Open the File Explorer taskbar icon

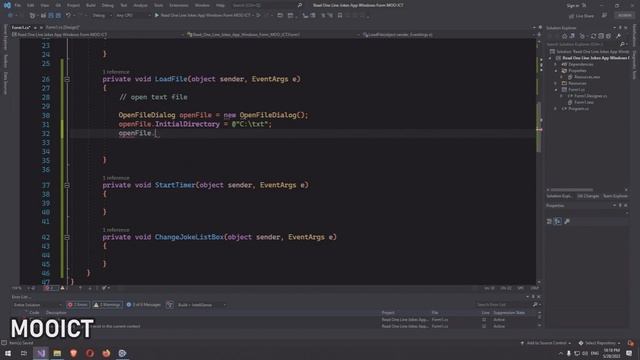[57, 353]
